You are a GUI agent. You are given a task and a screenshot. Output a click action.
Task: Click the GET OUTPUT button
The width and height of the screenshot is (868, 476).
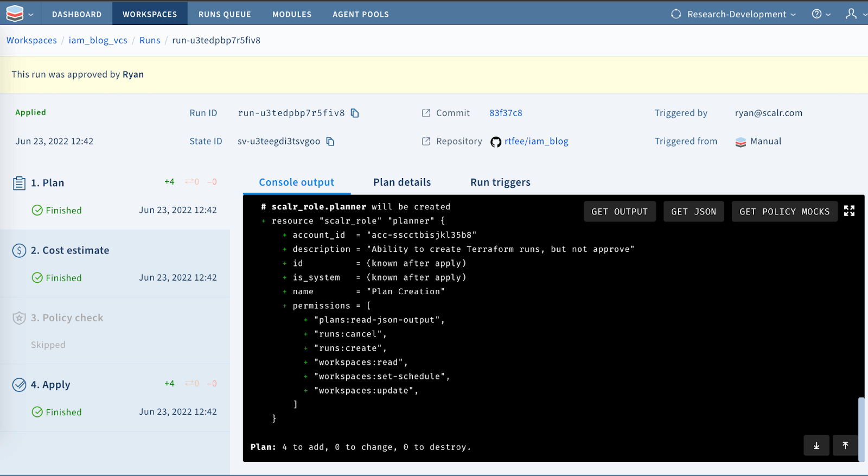[620, 212]
